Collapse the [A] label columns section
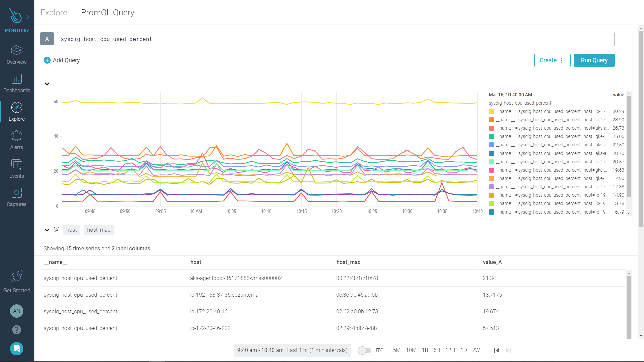 pos(47,230)
